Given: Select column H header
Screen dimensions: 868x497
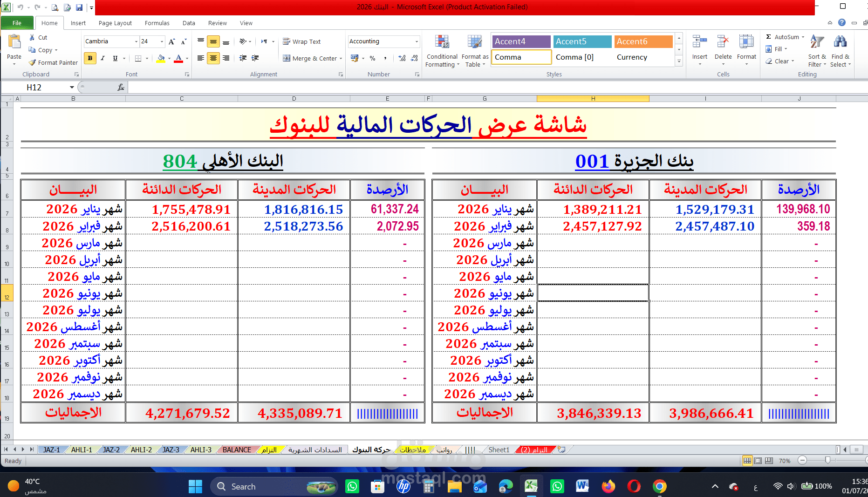Looking at the screenshot, I should pyautogui.click(x=593, y=98).
